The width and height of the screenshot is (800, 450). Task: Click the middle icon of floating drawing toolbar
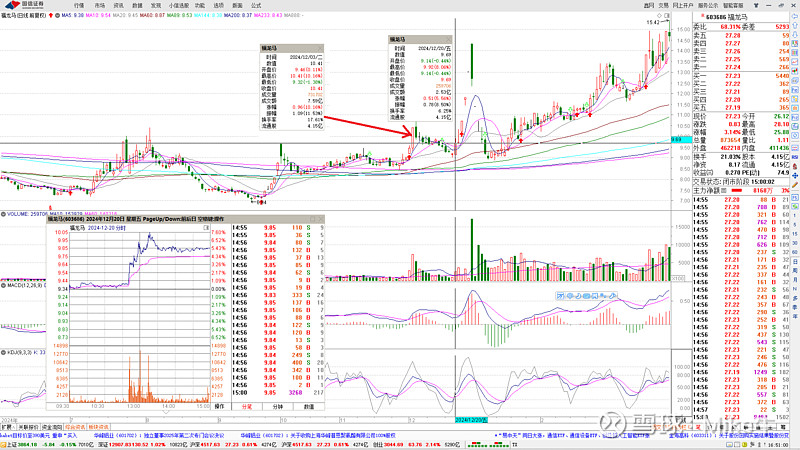[587, 296]
